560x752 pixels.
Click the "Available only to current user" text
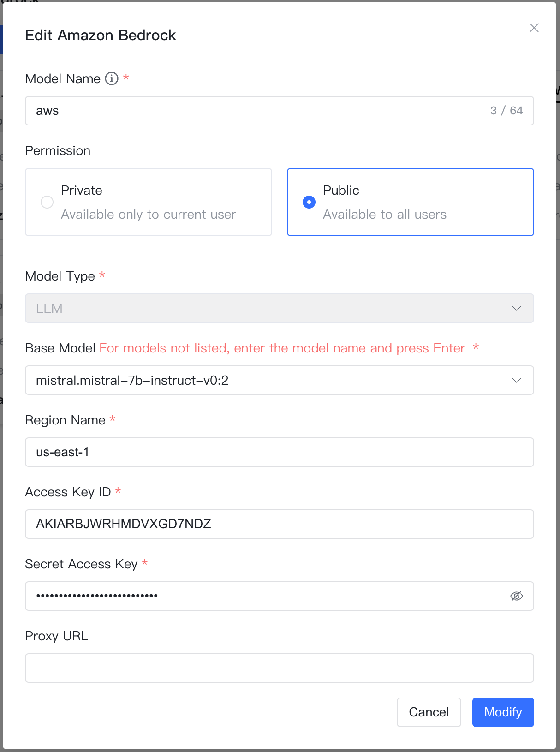click(149, 215)
